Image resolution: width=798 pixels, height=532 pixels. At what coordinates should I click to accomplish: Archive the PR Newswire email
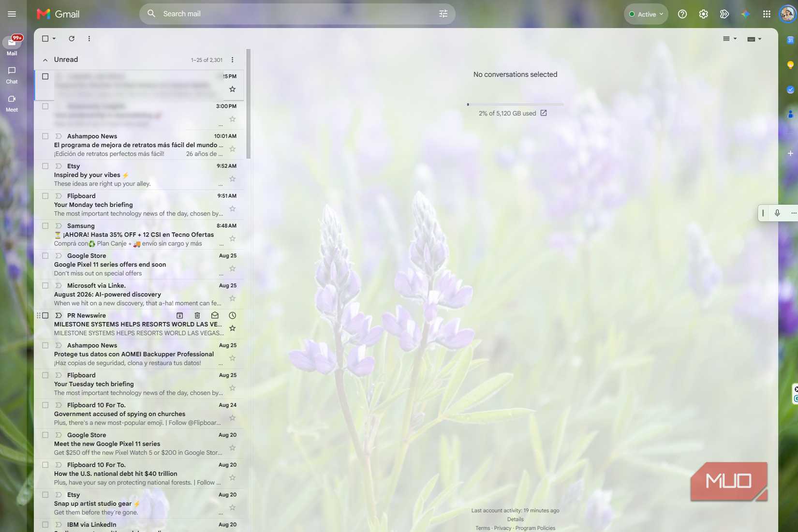click(x=179, y=315)
